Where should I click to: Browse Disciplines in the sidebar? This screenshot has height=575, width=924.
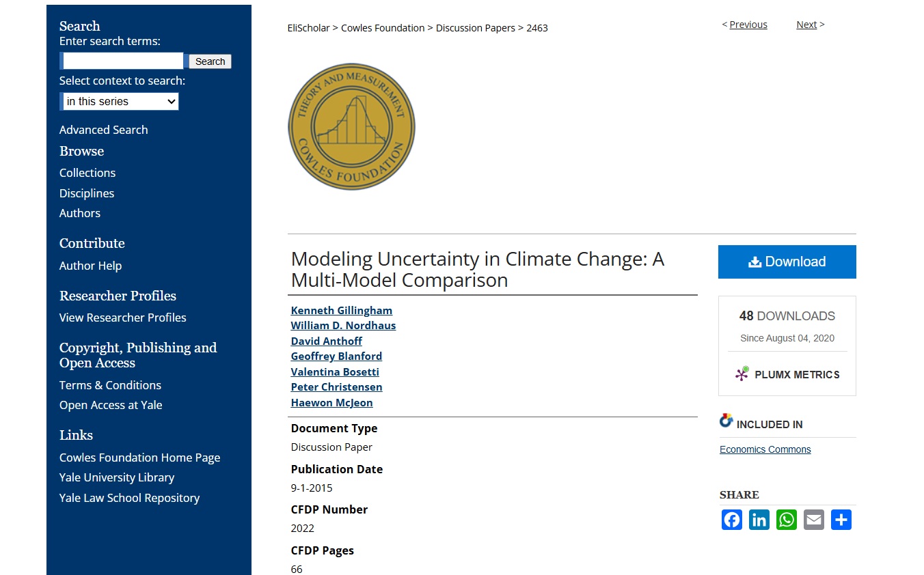tap(87, 193)
